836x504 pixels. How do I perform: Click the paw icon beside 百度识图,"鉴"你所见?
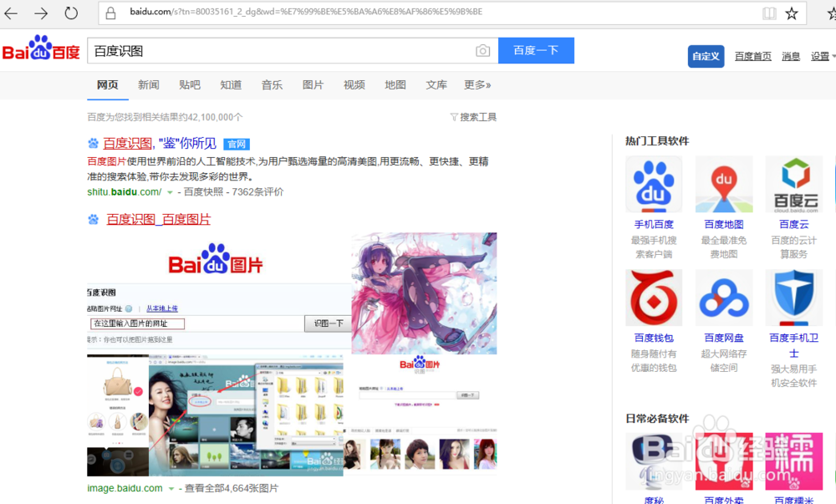[94, 143]
